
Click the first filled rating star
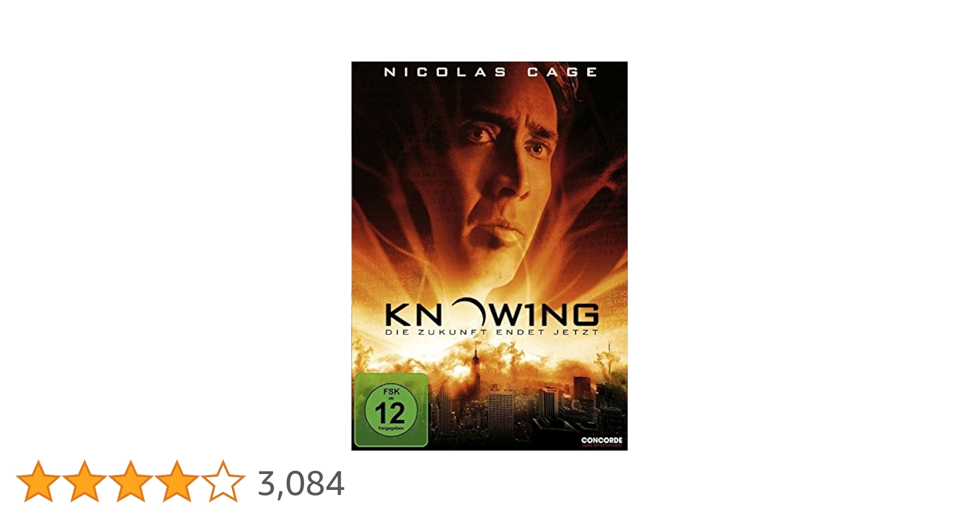pyautogui.click(x=38, y=481)
